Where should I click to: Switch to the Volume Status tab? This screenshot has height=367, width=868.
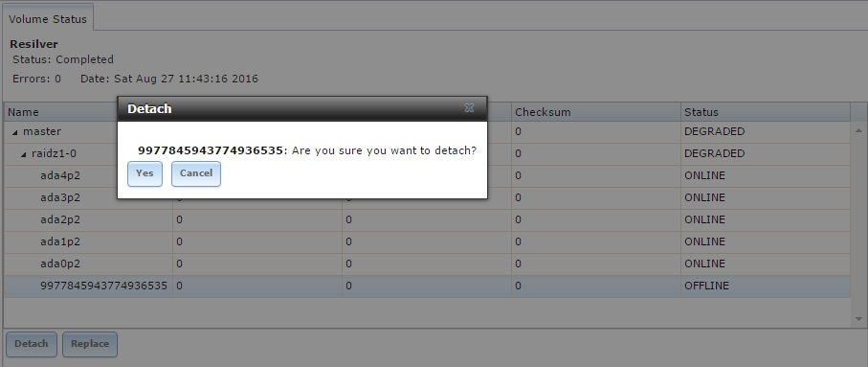coord(48,19)
